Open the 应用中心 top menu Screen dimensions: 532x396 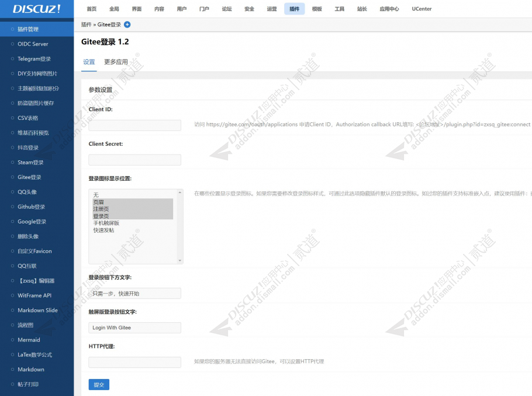(389, 9)
